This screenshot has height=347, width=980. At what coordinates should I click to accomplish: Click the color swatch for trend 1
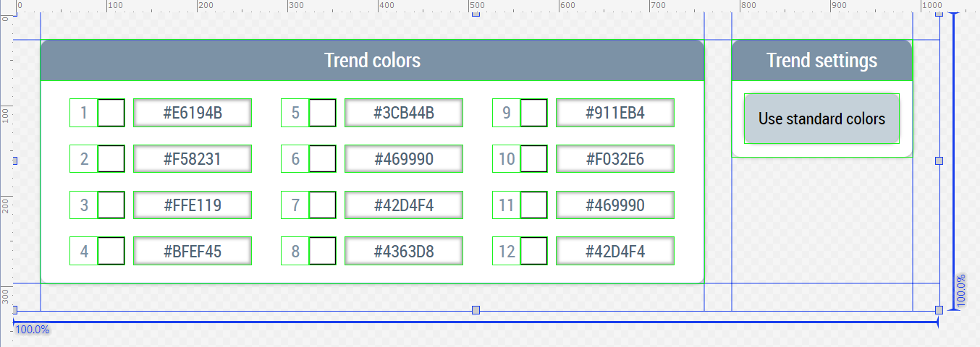(111, 113)
